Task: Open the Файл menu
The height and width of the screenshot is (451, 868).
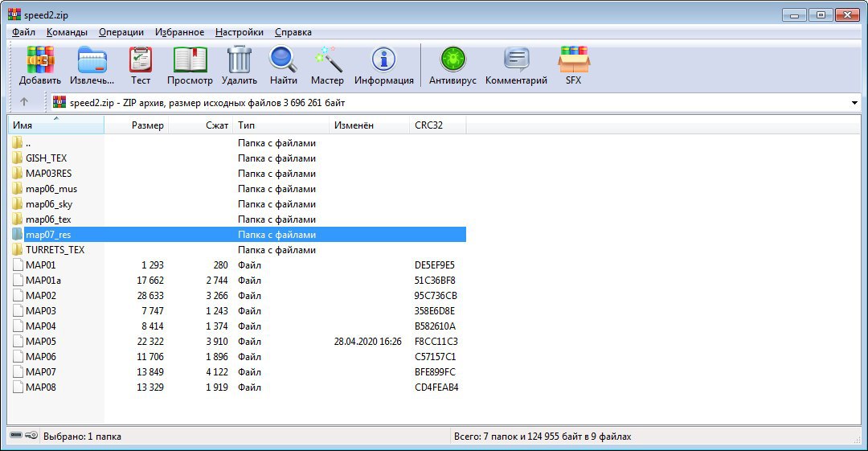Action: click(23, 32)
